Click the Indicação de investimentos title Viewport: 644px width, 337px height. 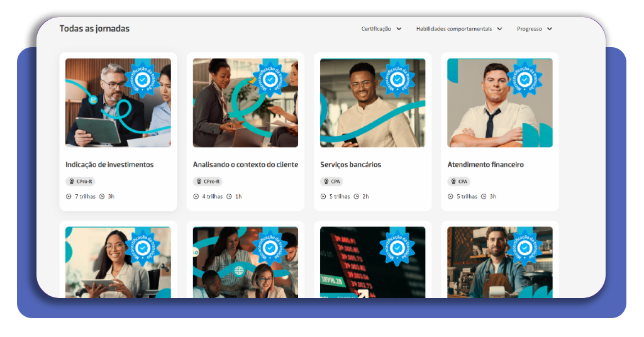point(109,165)
